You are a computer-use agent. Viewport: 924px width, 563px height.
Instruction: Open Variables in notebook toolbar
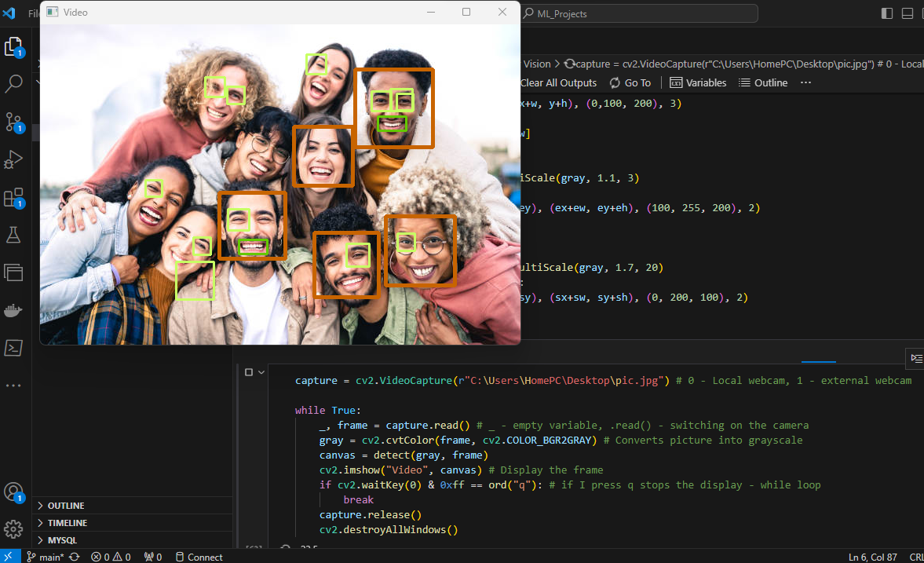698,83
